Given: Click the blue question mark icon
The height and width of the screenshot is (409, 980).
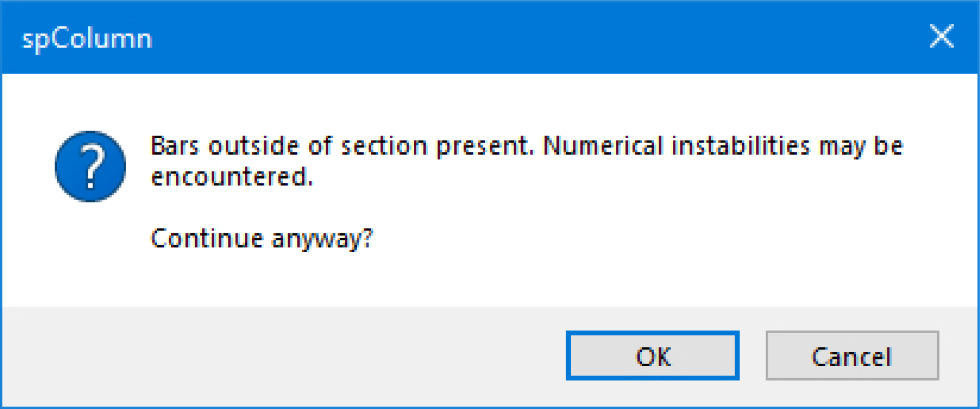Looking at the screenshot, I should click(90, 167).
